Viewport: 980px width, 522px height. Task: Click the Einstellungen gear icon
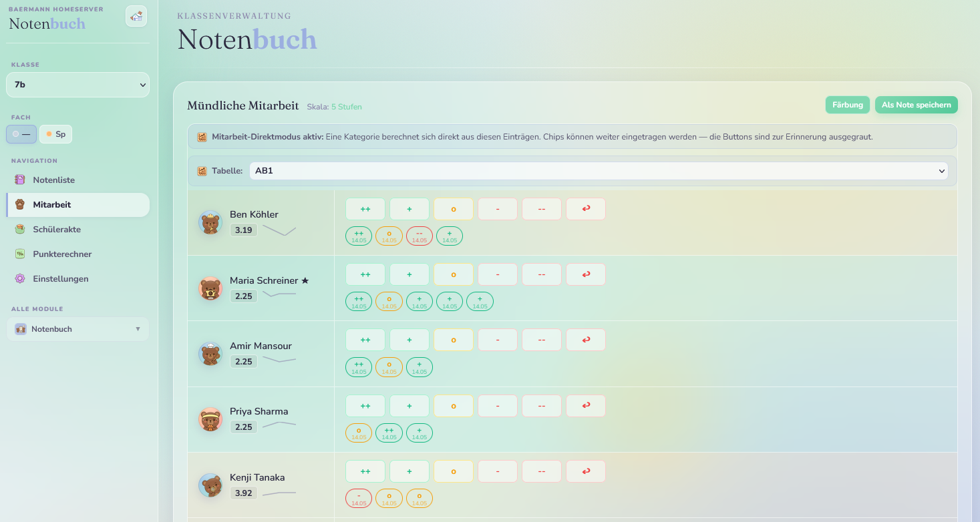(20, 278)
